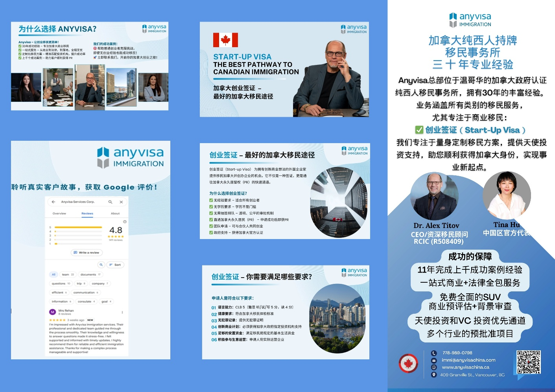Click the phone number 778-989-0798
This screenshot has width=555, height=392.
(457, 353)
